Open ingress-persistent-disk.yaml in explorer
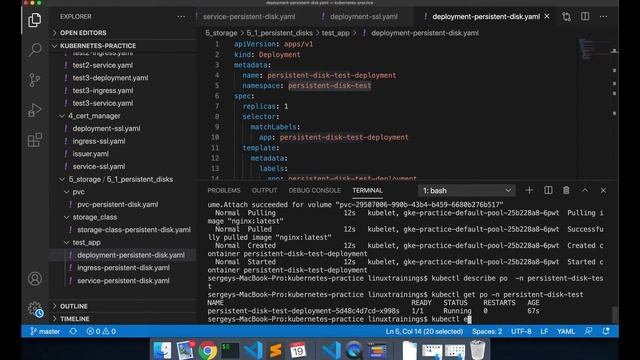Image resolution: width=640 pixels, height=360 pixels. 123,268
